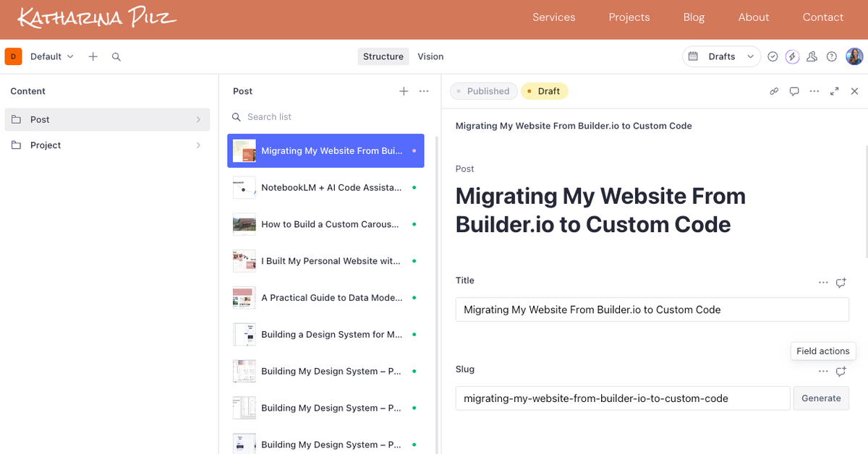Click the orange D workspace icon

pos(14,56)
